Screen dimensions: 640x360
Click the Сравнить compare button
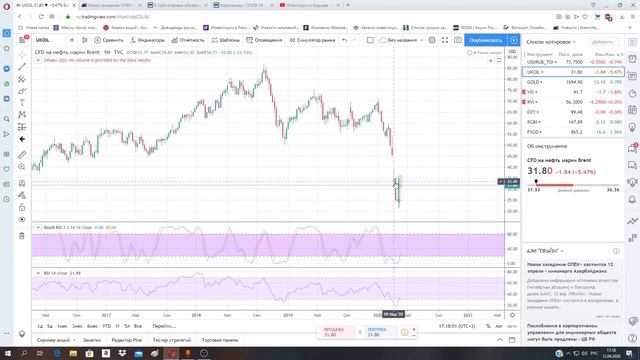click(109, 40)
